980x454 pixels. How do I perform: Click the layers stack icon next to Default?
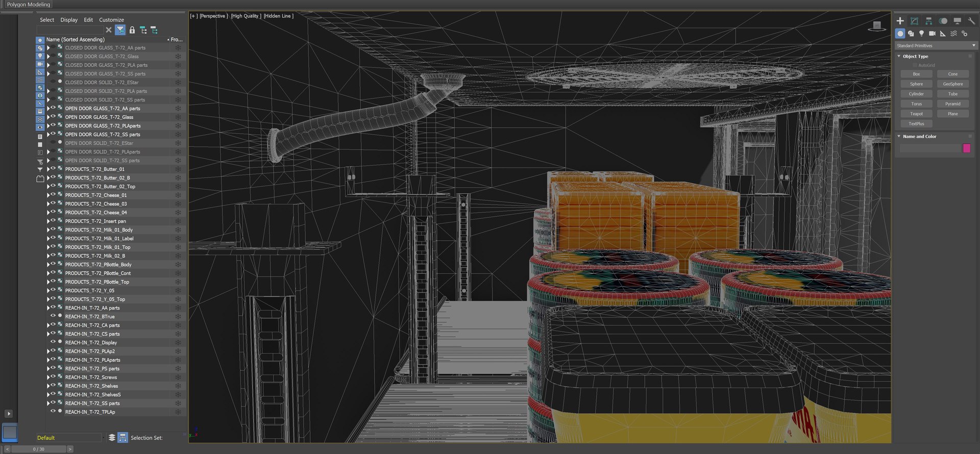[x=112, y=438]
